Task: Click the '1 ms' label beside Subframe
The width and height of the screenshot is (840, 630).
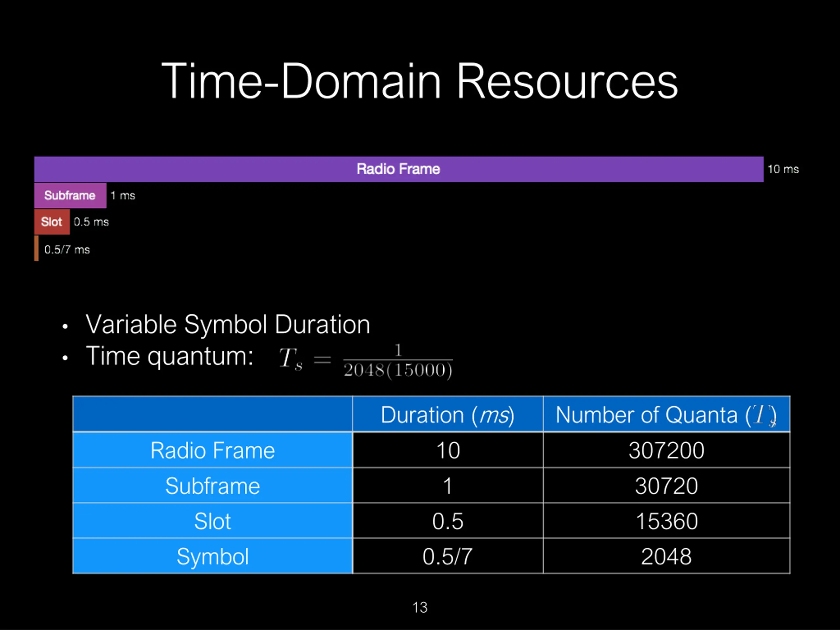Action: coord(123,196)
